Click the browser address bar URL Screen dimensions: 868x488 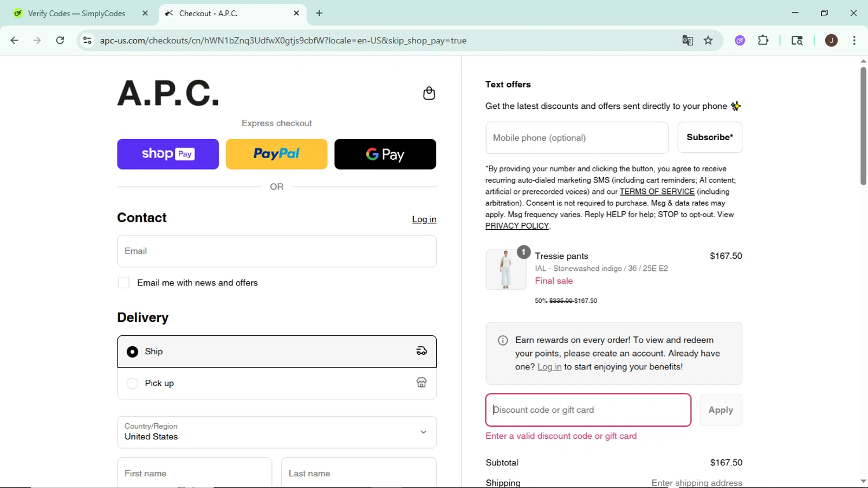tap(283, 41)
